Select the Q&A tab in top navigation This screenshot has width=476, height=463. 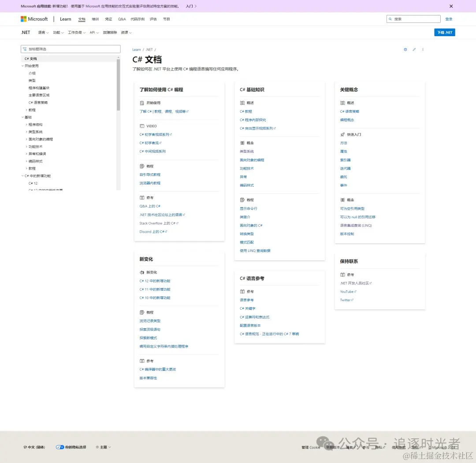tap(122, 19)
